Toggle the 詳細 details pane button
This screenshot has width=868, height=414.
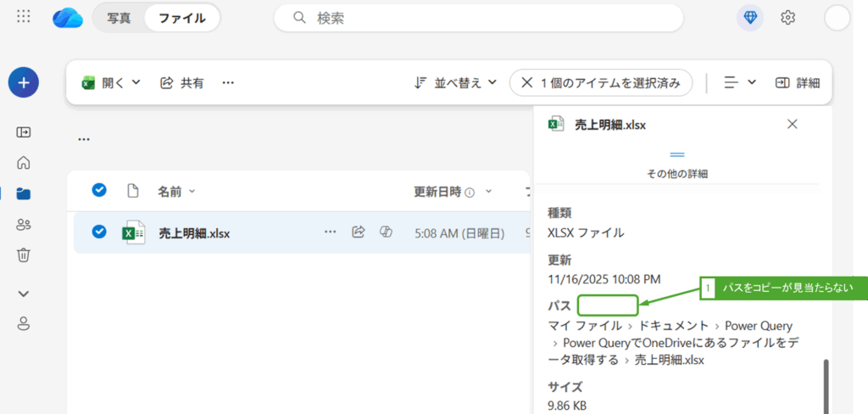click(797, 82)
